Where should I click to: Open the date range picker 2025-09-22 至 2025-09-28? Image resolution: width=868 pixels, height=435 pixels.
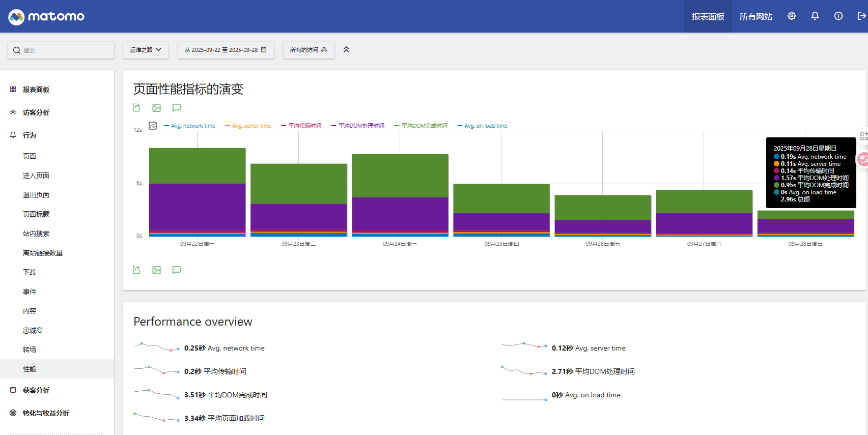[226, 50]
